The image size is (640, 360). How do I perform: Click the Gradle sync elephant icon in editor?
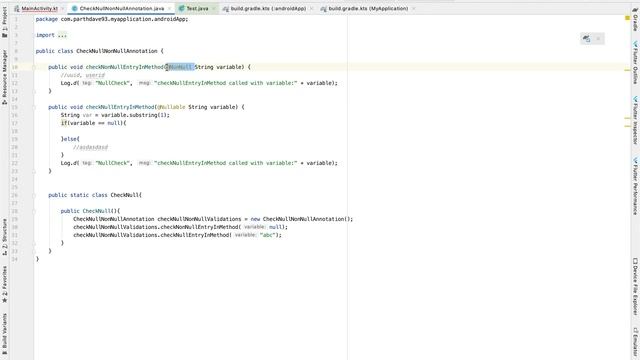[587, 39]
